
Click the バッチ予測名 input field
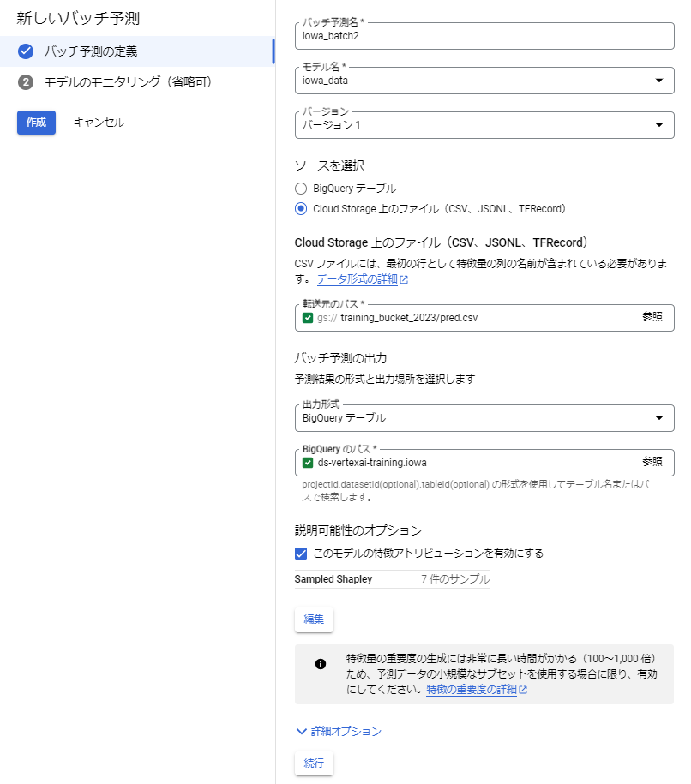coord(484,36)
